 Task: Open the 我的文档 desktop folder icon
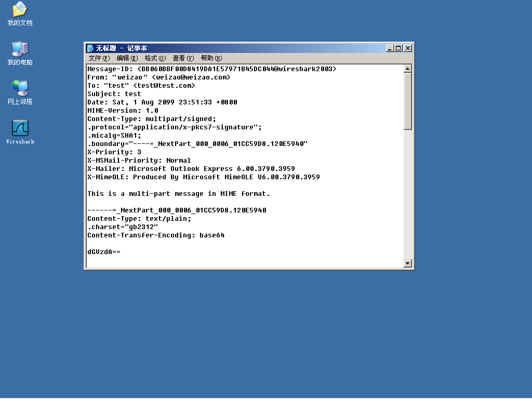point(20,14)
